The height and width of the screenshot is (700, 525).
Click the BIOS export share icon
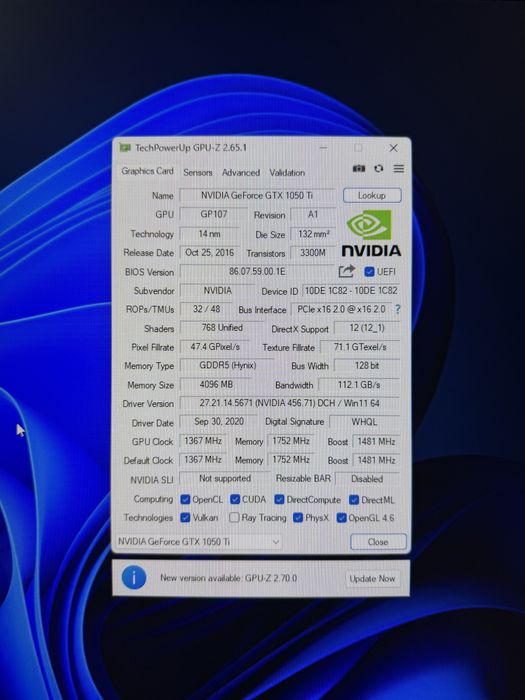click(347, 271)
